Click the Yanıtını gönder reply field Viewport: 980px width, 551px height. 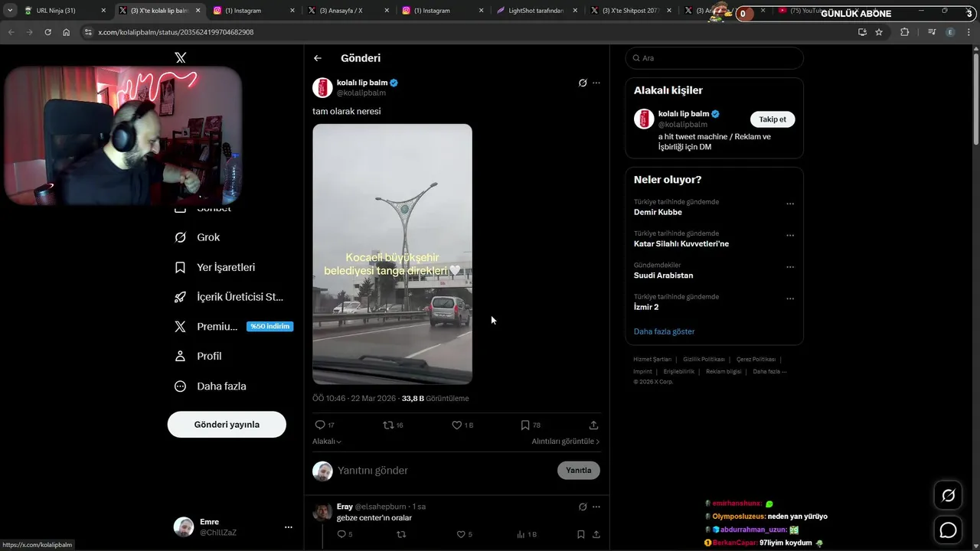pos(444,471)
